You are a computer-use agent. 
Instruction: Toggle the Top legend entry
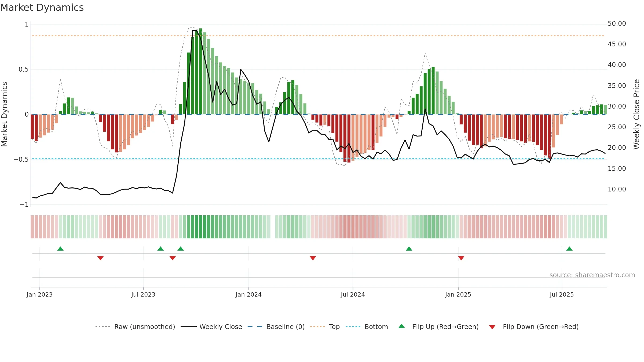tap(325, 327)
